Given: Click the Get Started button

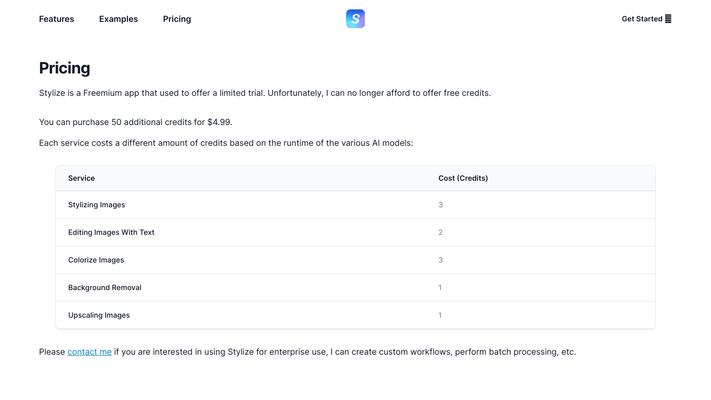Looking at the screenshot, I should (x=646, y=19).
